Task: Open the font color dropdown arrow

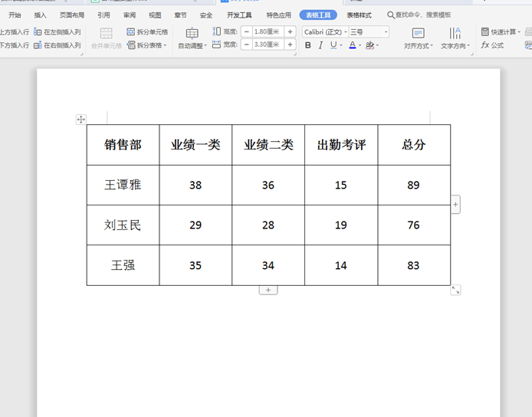Action: [360, 45]
